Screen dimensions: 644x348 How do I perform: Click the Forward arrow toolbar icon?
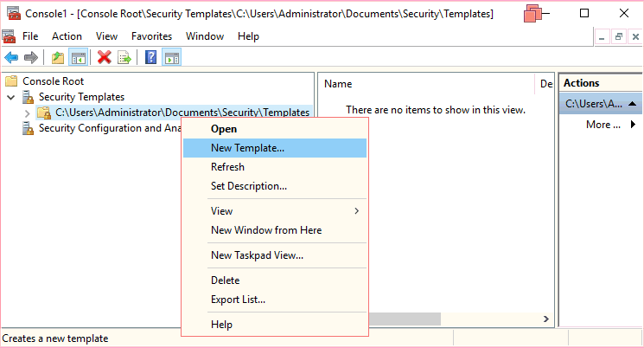tap(31, 58)
